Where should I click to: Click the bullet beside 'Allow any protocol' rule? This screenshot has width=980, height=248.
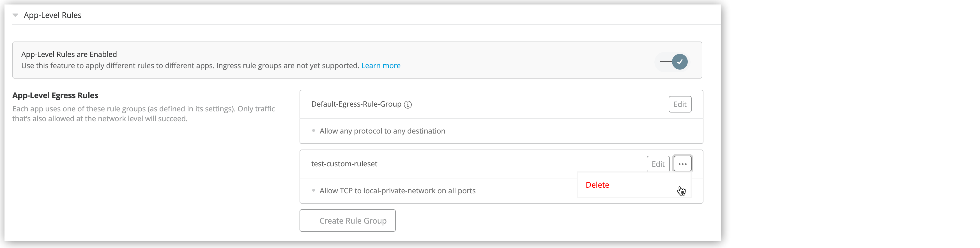point(313,130)
